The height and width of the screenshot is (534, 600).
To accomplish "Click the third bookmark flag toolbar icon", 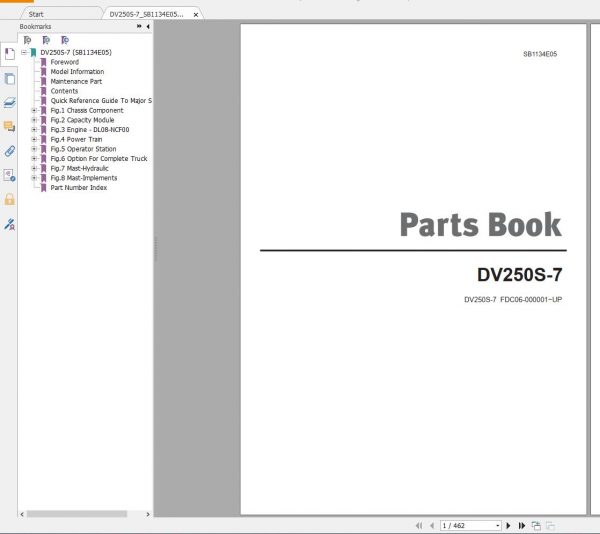I will pos(65,40).
